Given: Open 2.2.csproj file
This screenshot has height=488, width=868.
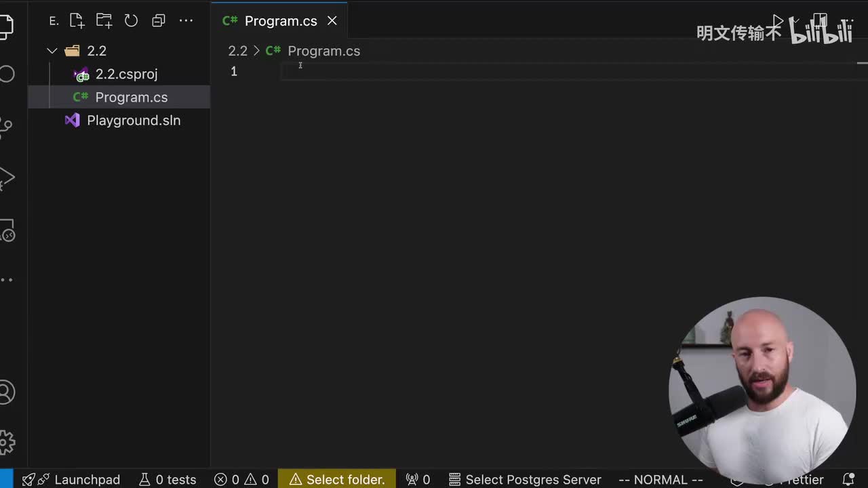Looking at the screenshot, I should coord(119,74).
